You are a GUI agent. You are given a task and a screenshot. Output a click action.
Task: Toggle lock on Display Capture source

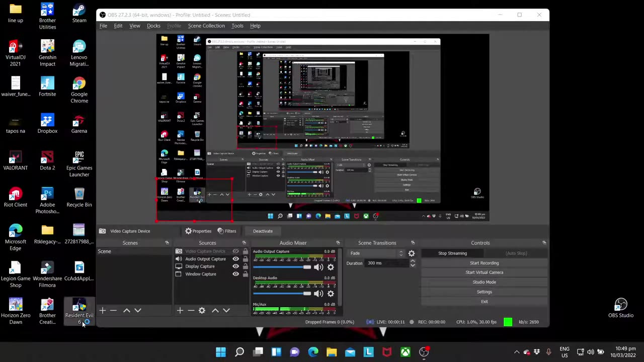coord(245,266)
